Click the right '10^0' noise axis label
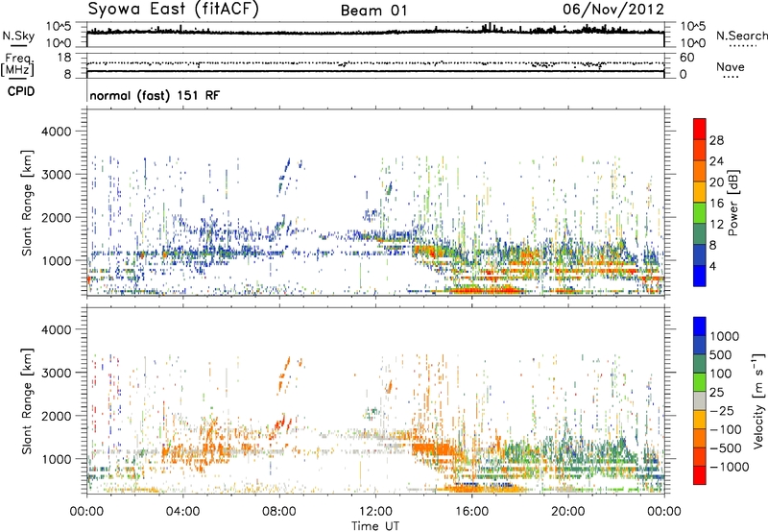Screen dimensions: 768x532 click(x=693, y=43)
